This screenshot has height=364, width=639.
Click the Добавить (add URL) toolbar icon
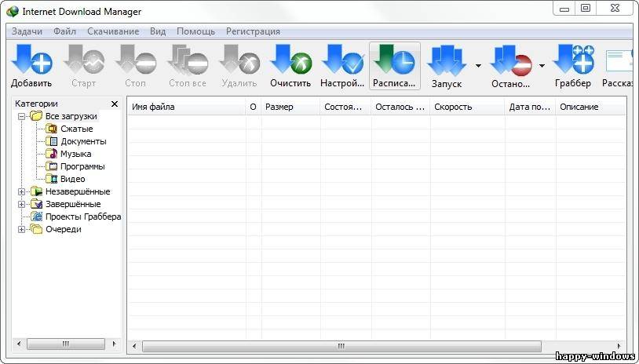click(31, 60)
